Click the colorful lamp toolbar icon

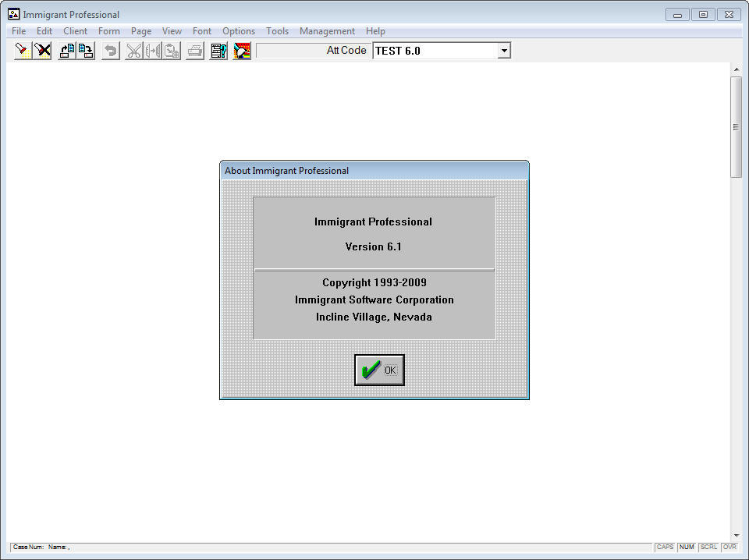click(x=242, y=51)
